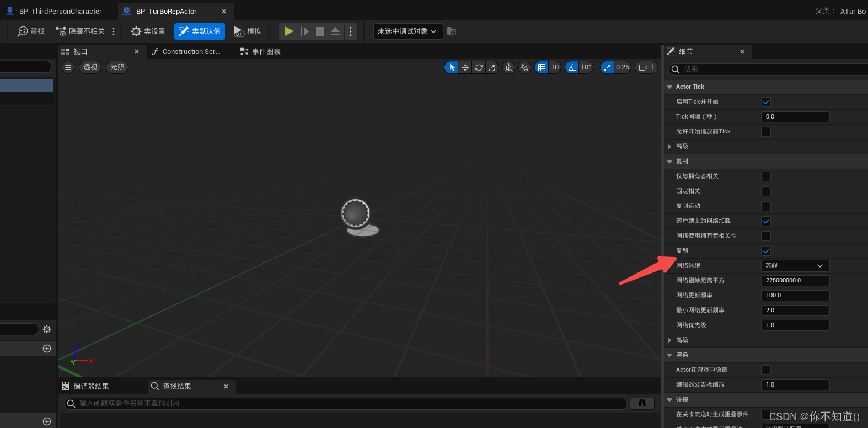The image size is (868, 428).
Task: Toggle 启用Tick并开始 checkbox
Action: click(766, 102)
